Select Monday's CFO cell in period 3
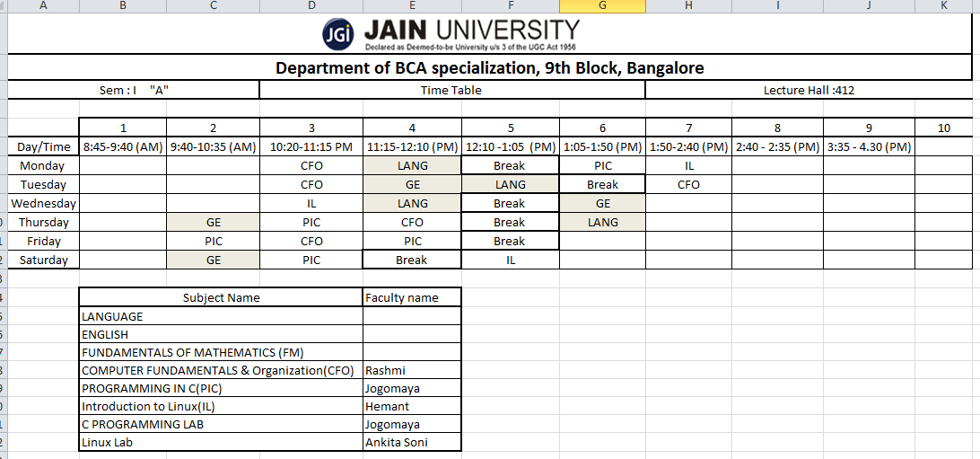980x459 pixels. pos(311,165)
